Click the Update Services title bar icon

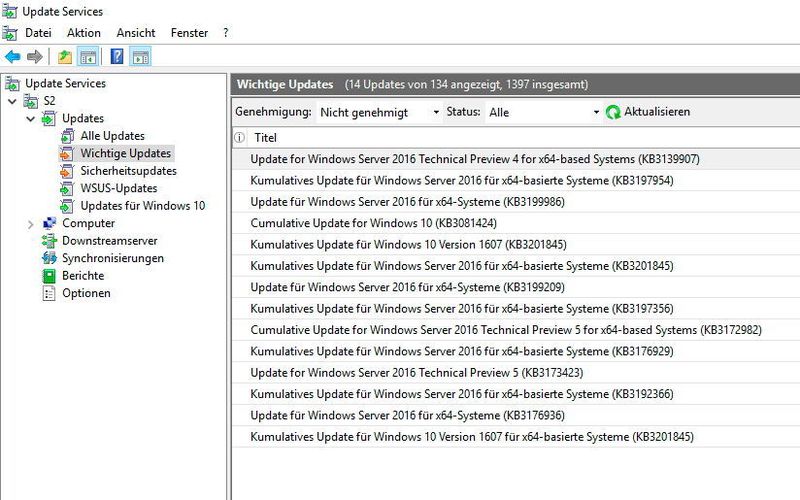pos(10,11)
